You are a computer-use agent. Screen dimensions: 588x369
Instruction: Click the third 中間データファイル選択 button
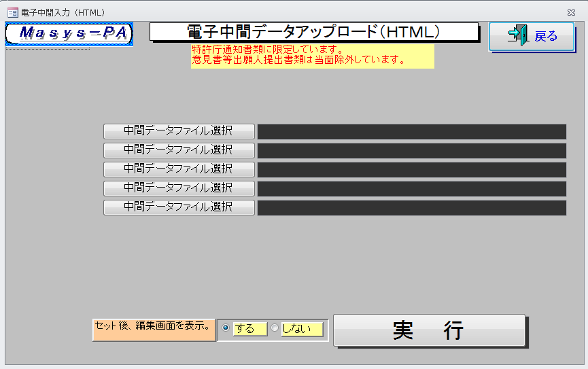[179, 169]
